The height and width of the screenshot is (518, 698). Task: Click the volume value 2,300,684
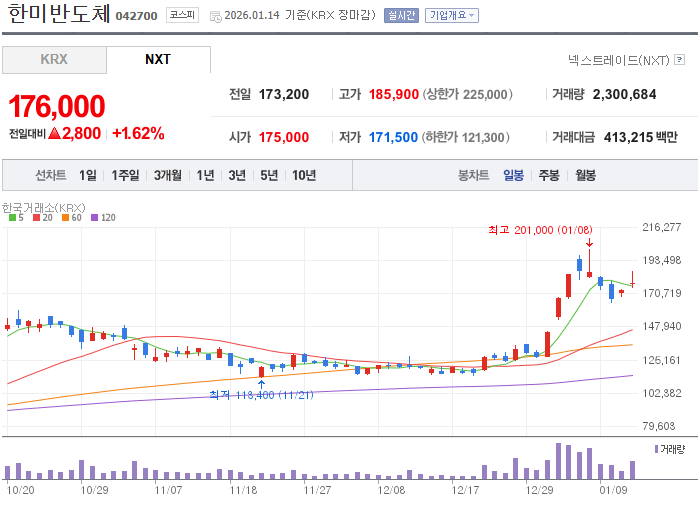pyautogui.click(x=624, y=94)
